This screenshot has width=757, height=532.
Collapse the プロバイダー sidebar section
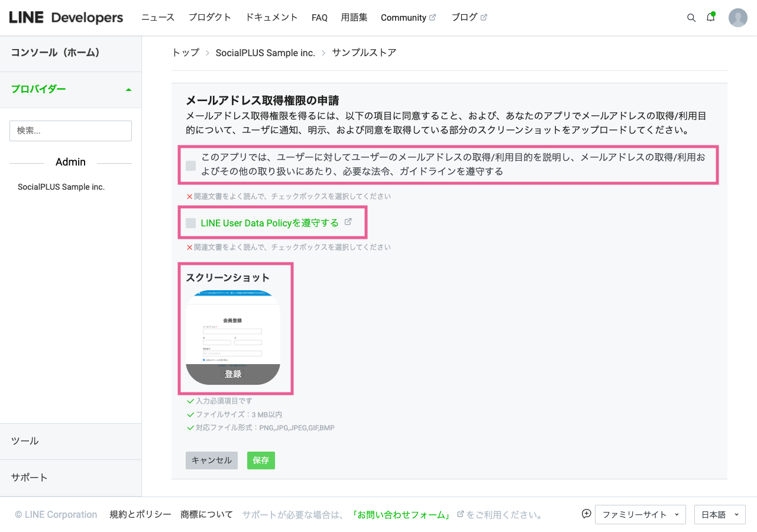(128, 89)
